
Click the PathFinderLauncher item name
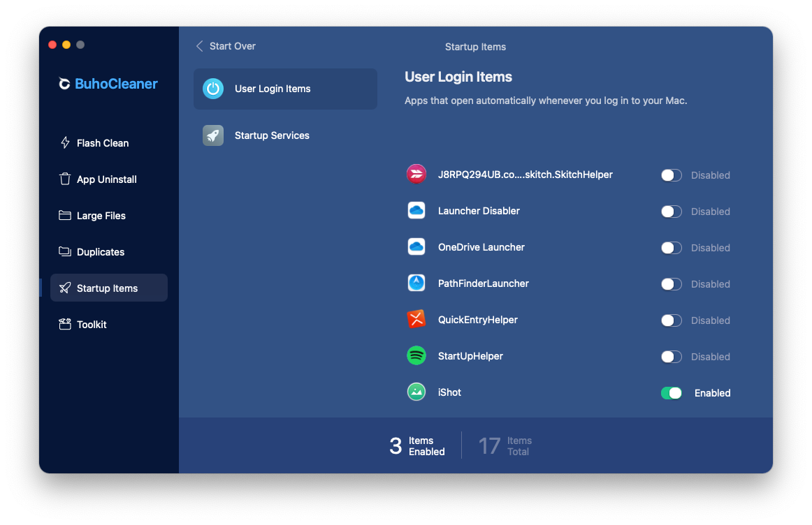point(483,283)
